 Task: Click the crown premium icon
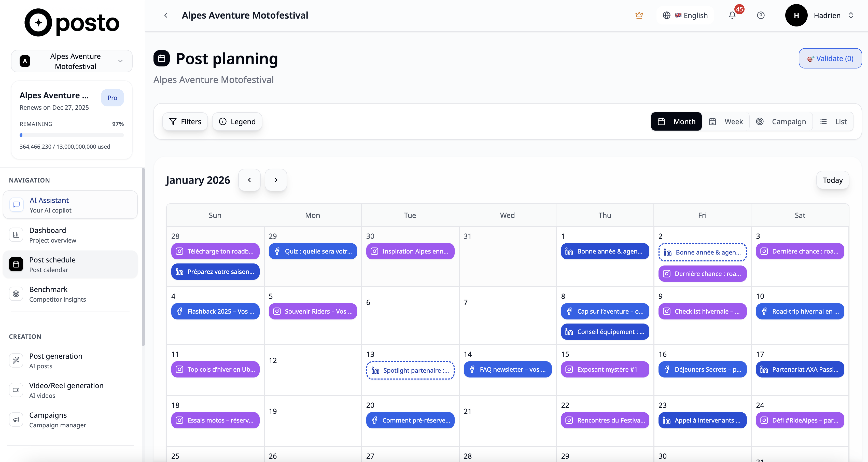639,15
